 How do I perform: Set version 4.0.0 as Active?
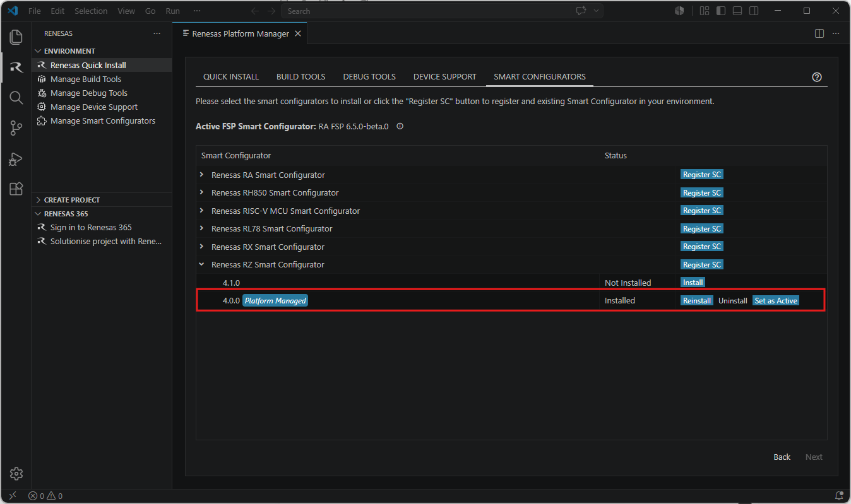click(x=776, y=301)
